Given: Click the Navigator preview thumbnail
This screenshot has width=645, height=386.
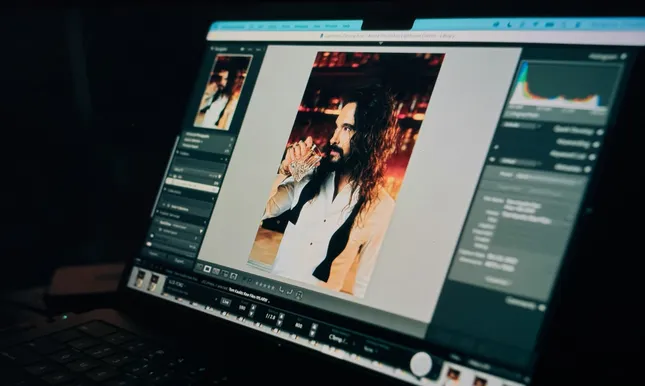Looking at the screenshot, I should coord(223,92).
